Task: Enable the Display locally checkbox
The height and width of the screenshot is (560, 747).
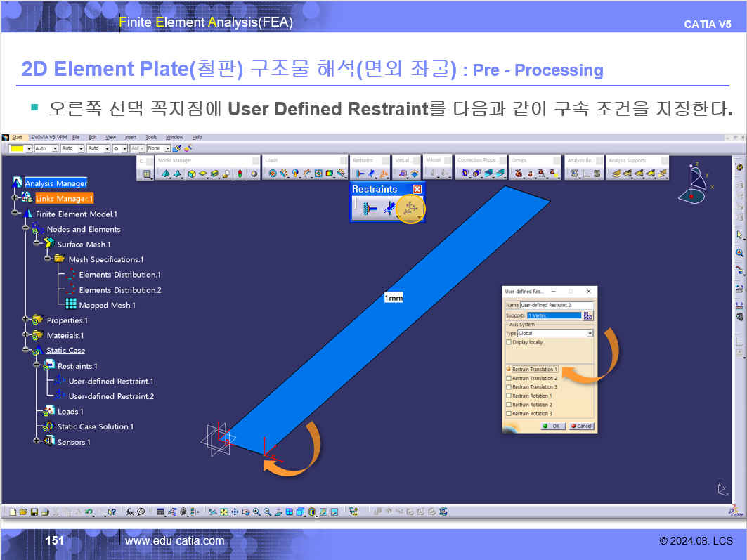Action: click(x=508, y=342)
